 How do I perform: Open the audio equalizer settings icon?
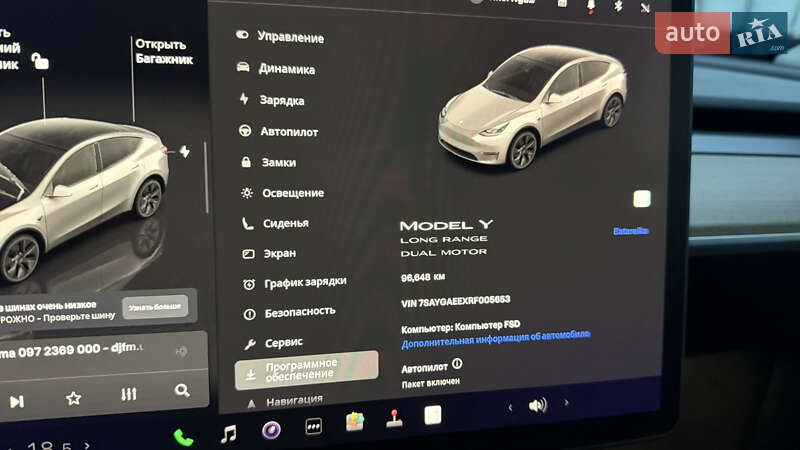[129, 394]
